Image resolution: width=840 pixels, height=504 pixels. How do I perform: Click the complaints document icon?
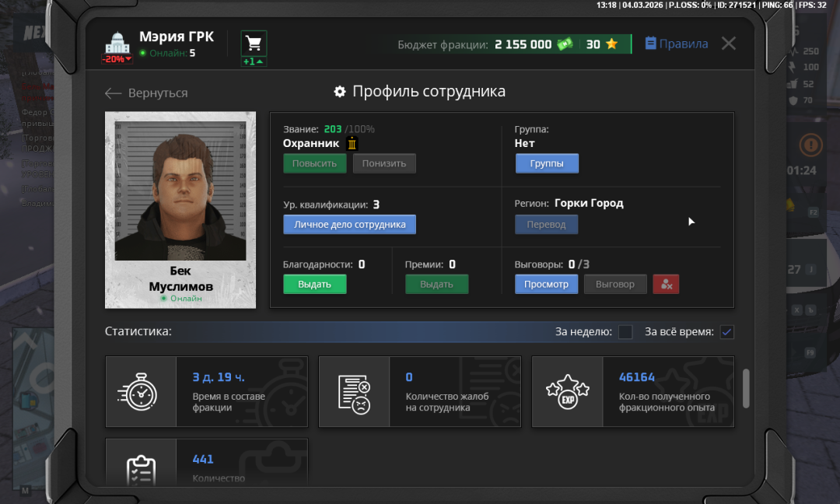(354, 392)
